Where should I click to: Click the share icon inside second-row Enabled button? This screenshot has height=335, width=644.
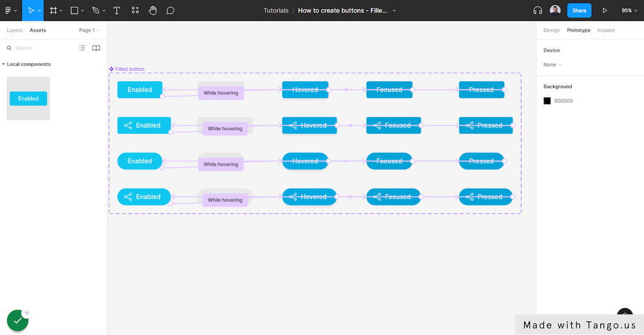(128, 126)
